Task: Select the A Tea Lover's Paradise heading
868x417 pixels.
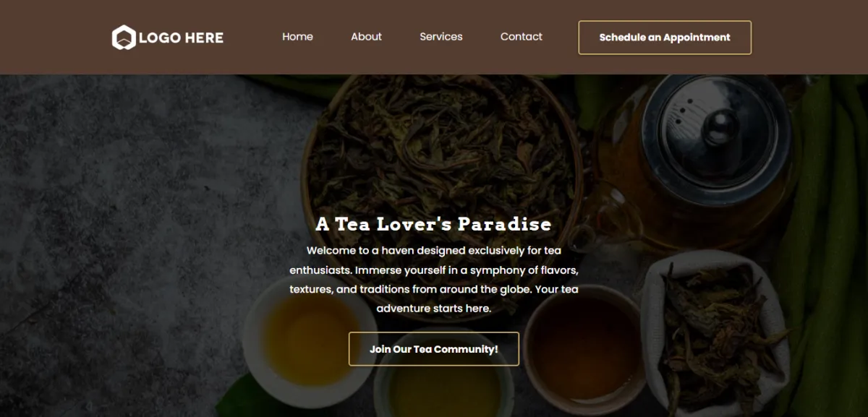Action: pos(433,224)
